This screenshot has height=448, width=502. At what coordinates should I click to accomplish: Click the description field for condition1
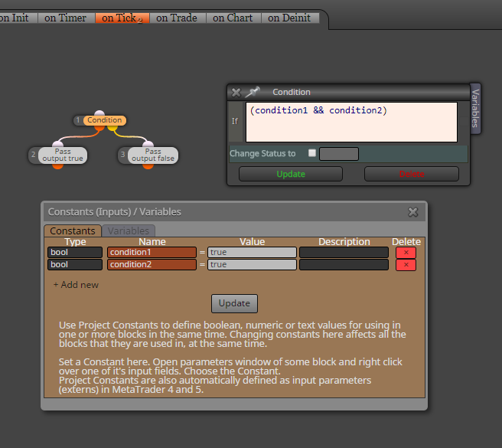pyautogui.click(x=344, y=252)
